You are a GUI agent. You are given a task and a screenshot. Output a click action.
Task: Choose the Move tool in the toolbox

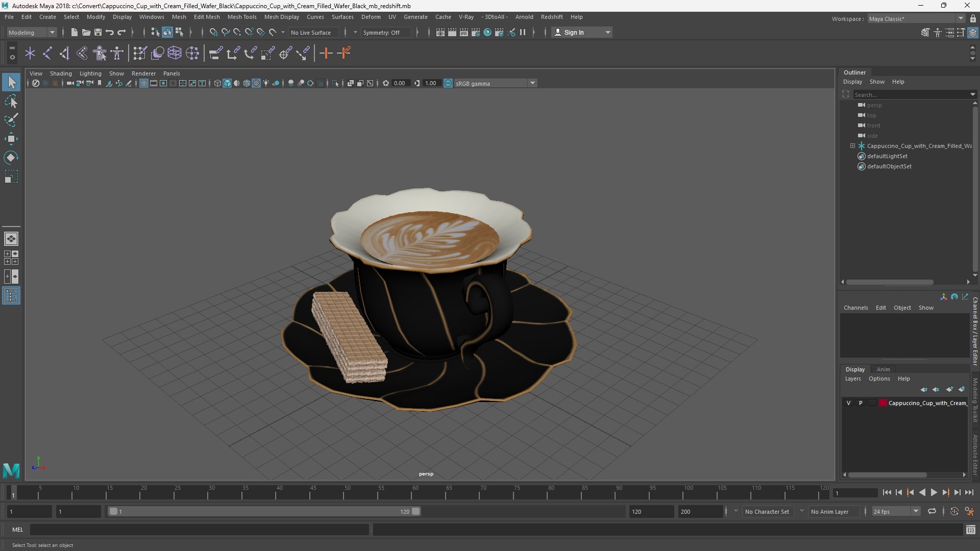point(11,139)
